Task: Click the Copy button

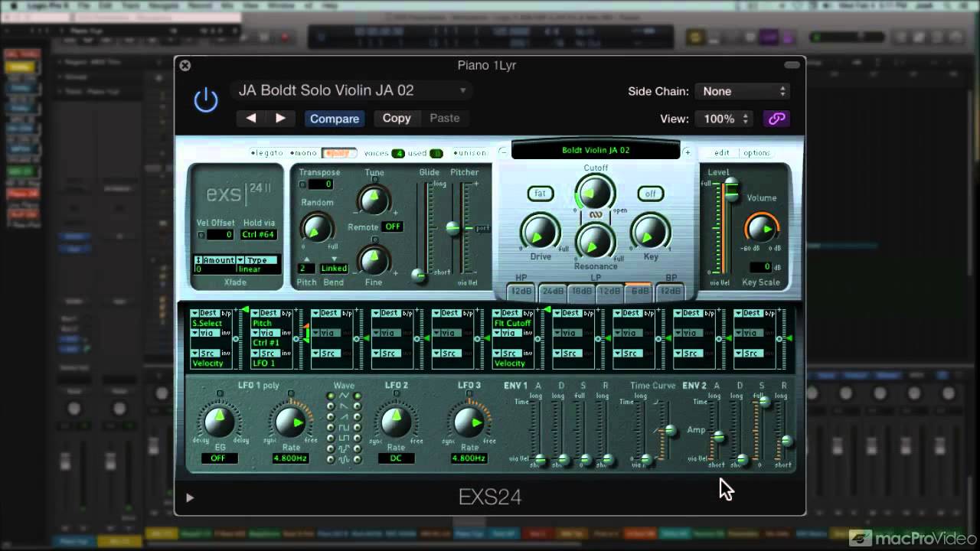Action: (397, 118)
